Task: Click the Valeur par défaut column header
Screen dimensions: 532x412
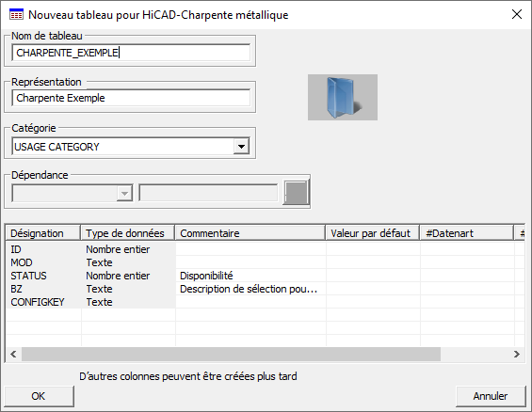Action: pyautogui.click(x=373, y=233)
